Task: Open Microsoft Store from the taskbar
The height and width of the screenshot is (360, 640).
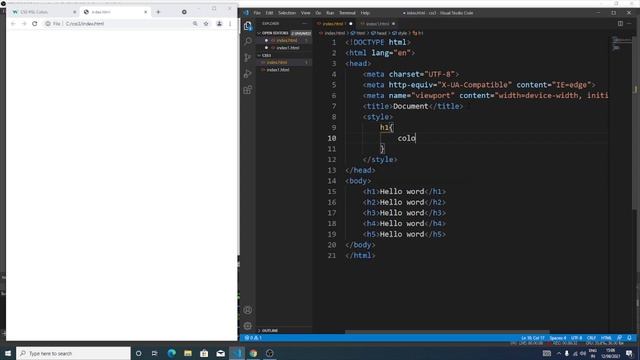Action: point(204,353)
